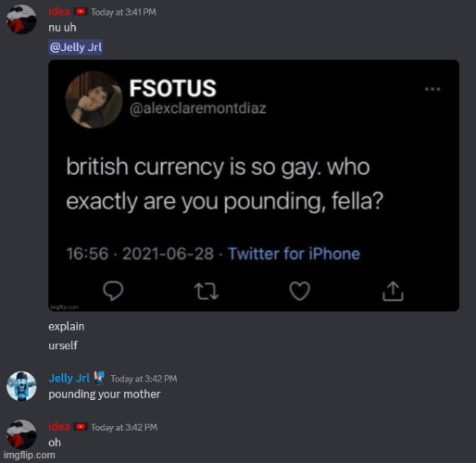Click the red flag badge on the last idea message
Viewport: 476px width, 463px height.
tap(81, 427)
